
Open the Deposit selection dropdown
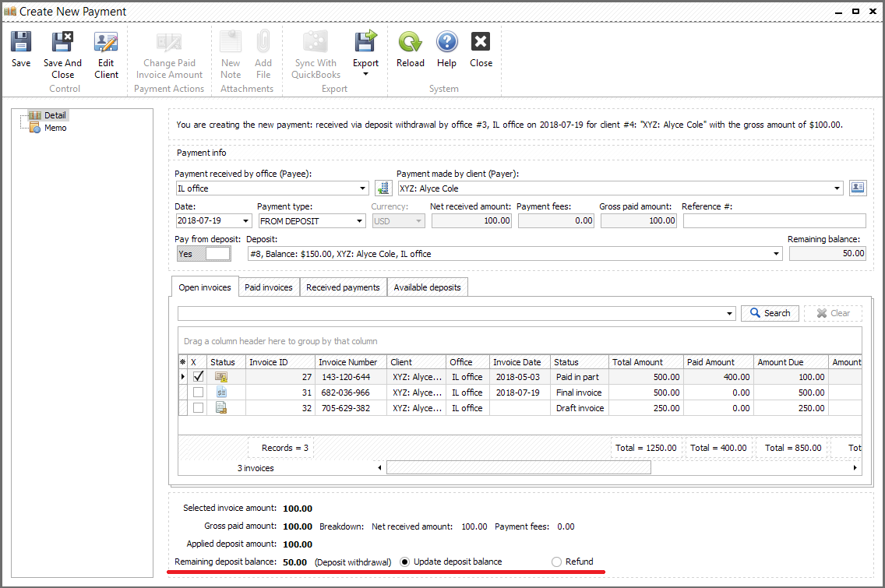tap(776, 254)
